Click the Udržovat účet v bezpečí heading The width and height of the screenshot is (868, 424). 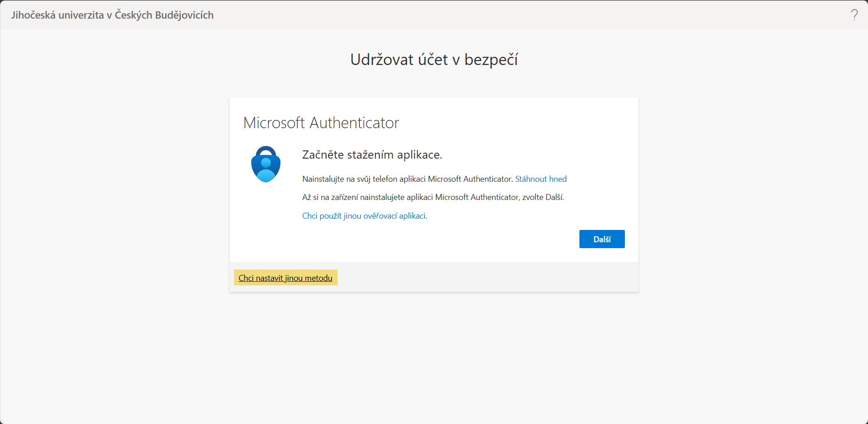[434, 60]
